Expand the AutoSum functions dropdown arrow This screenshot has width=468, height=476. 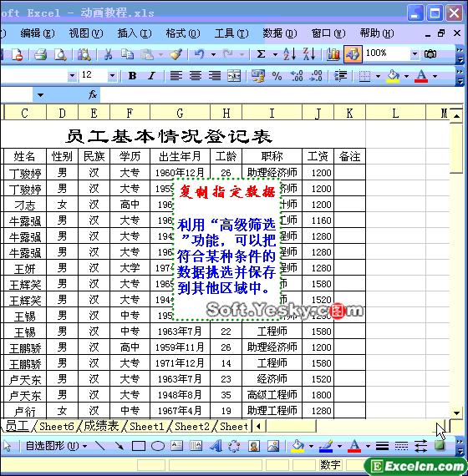[x=275, y=54]
